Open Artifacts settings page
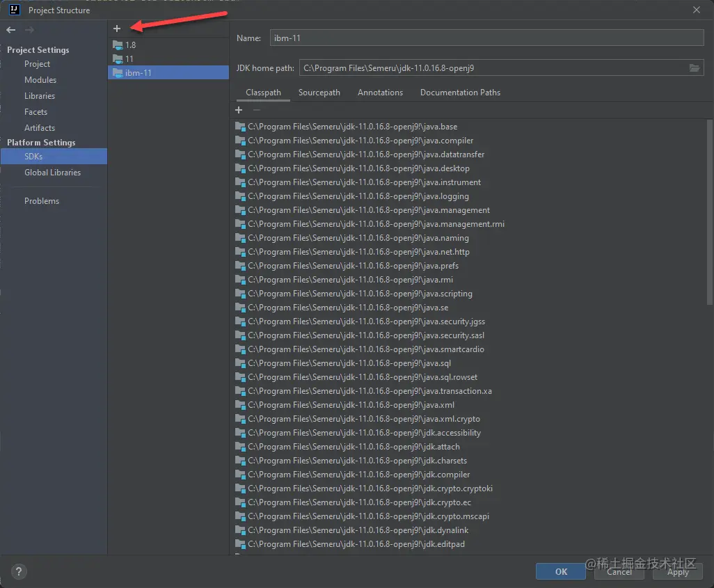Image resolution: width=714 pixels, height=588 pixels. coord(40,128)
